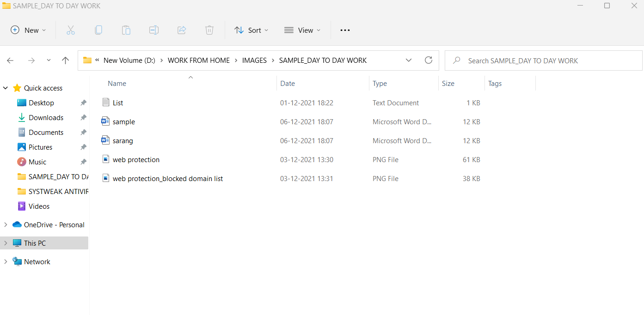This screenshot has width=644, height=315.
Task: Share files via the Share toolbar icon
Action: click(x=182, y=30)
